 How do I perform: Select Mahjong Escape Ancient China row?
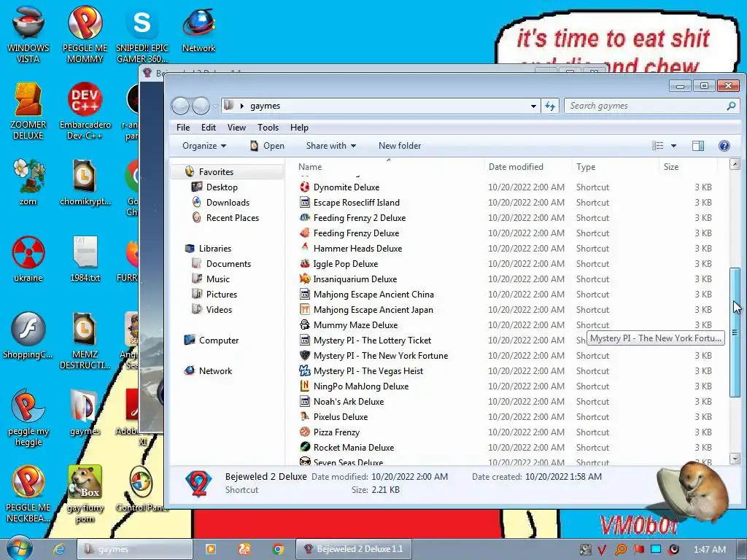click(x=508, y=295)
